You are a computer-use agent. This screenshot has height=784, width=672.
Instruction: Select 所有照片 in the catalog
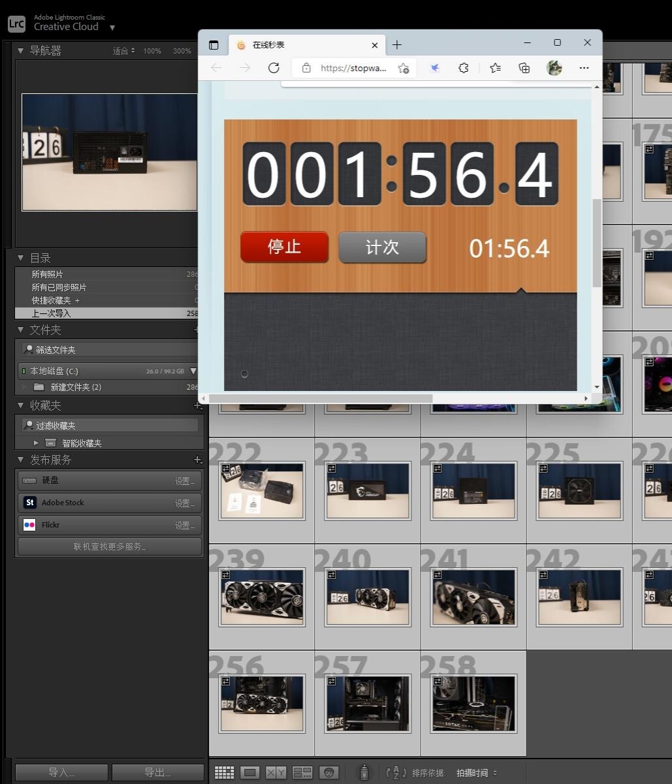[x=48, y=275]
